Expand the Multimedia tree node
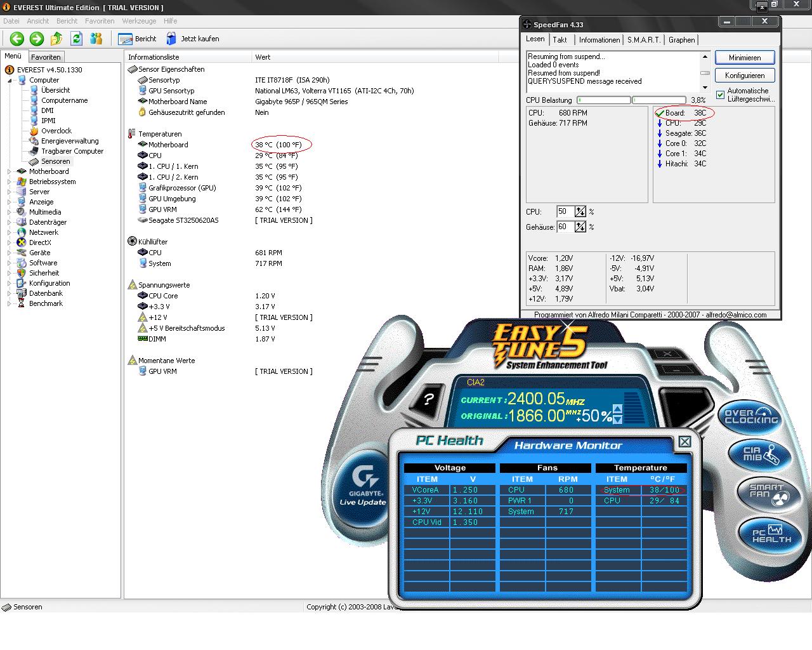The width and height of the screenshot is (812, 650). 10,212
